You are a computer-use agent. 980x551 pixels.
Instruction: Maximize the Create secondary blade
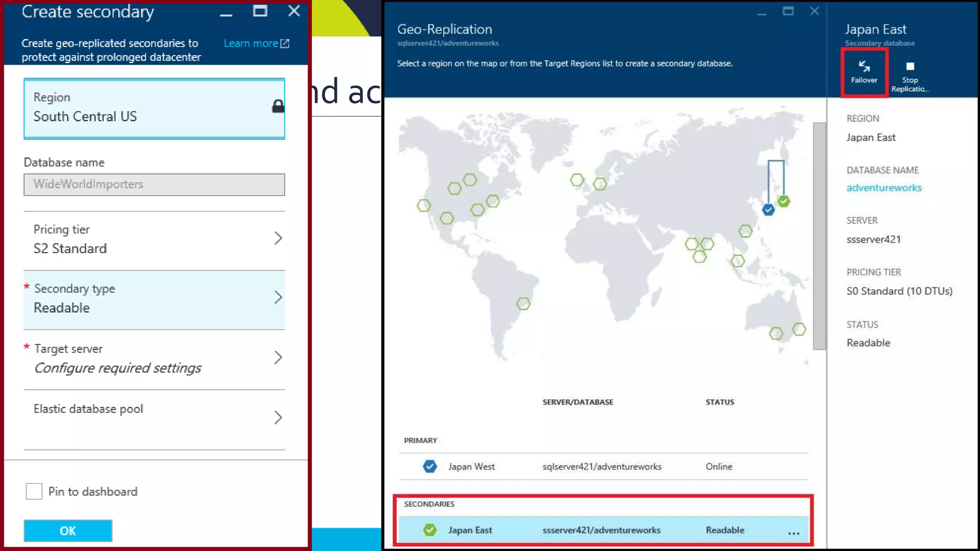pyautogui.click(x=260, y=11)
